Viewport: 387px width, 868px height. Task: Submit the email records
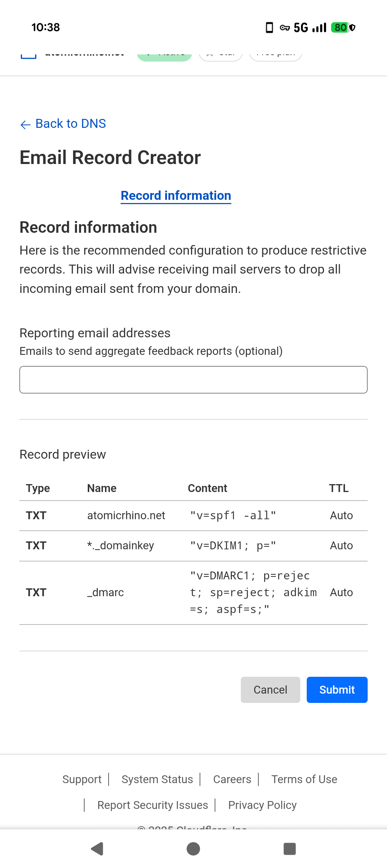point(337,690)
